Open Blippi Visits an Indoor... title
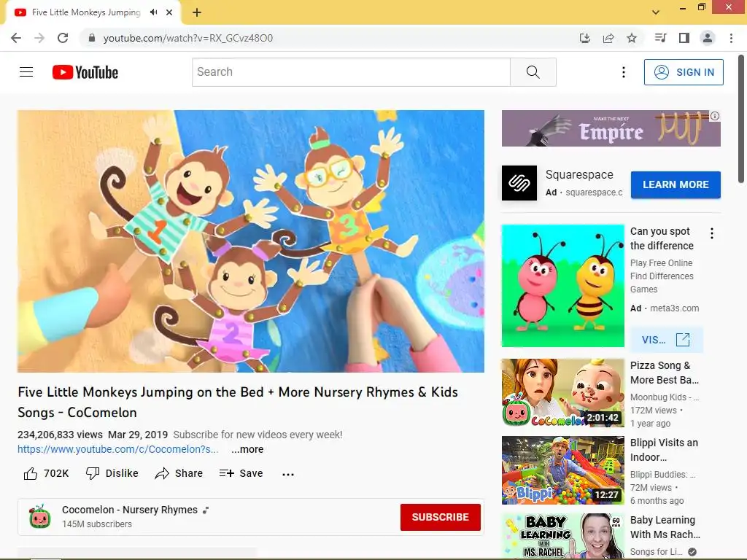 tap(664, 449)
